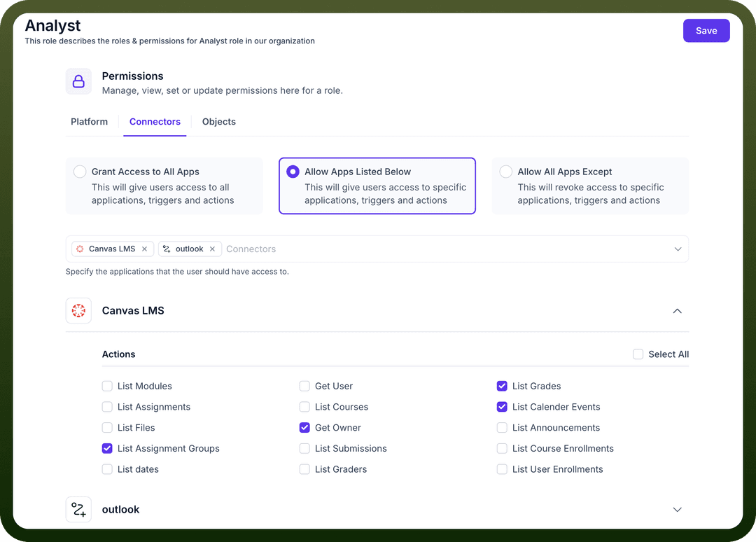Open the Connectors dropdown arrow

pyautogui.click(x=678, y=249)
